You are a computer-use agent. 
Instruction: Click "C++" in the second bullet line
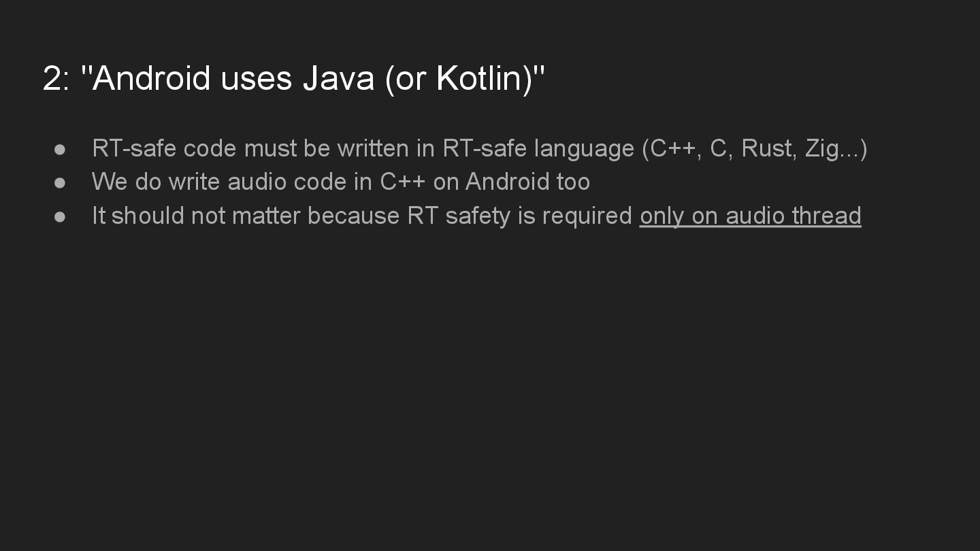click(x=402, y=182)
